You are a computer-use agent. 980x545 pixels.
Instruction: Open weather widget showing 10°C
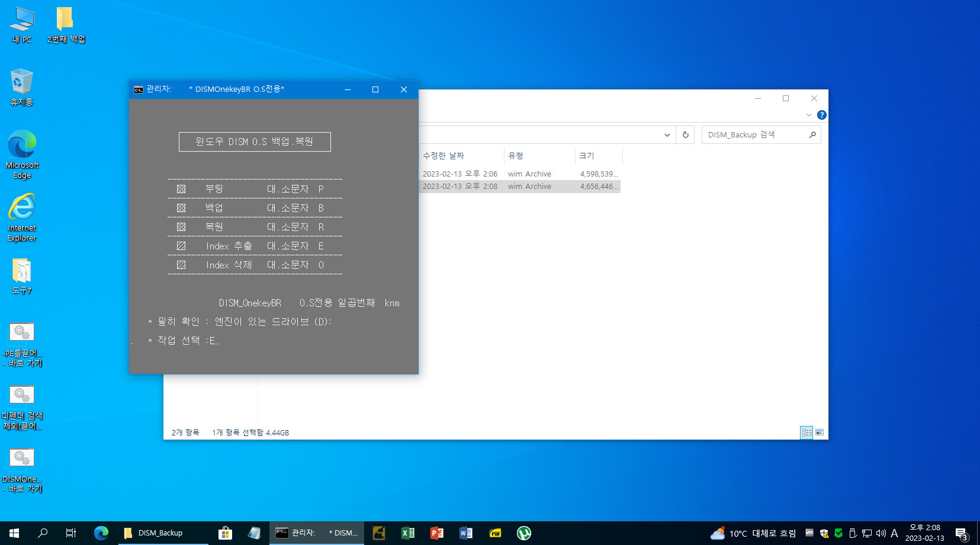pyautogui.click(x=753, y=533)
